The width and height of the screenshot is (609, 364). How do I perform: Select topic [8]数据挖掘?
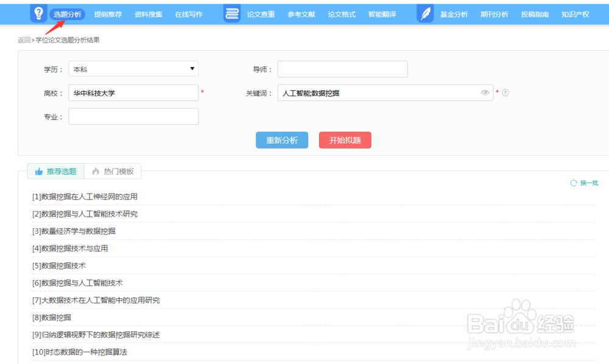(x=52, y=317)
